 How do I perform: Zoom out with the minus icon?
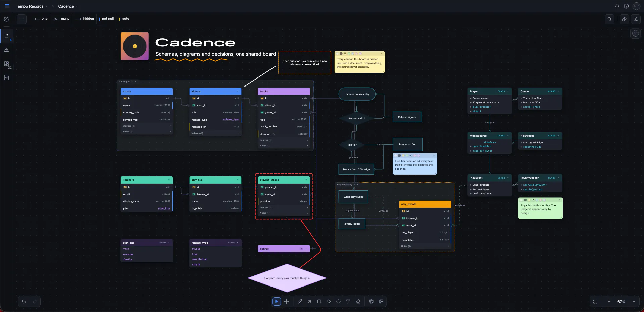coord(634,302)
